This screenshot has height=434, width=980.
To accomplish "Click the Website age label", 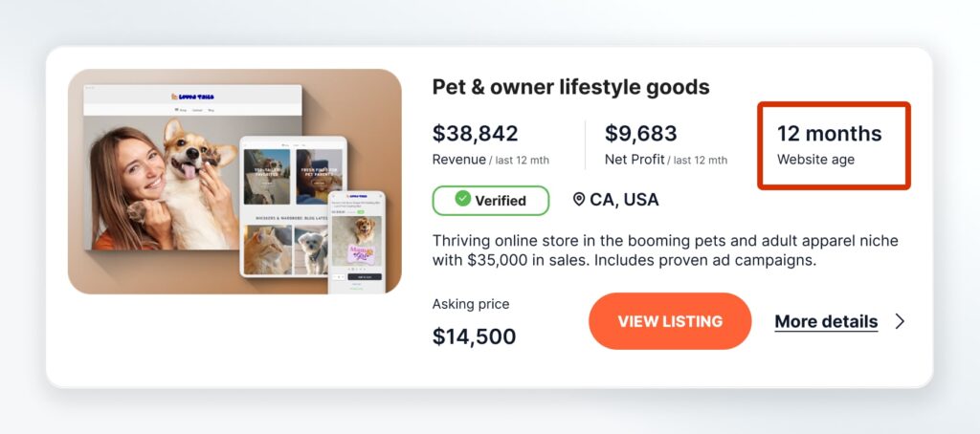I will [x=815, y=160].
